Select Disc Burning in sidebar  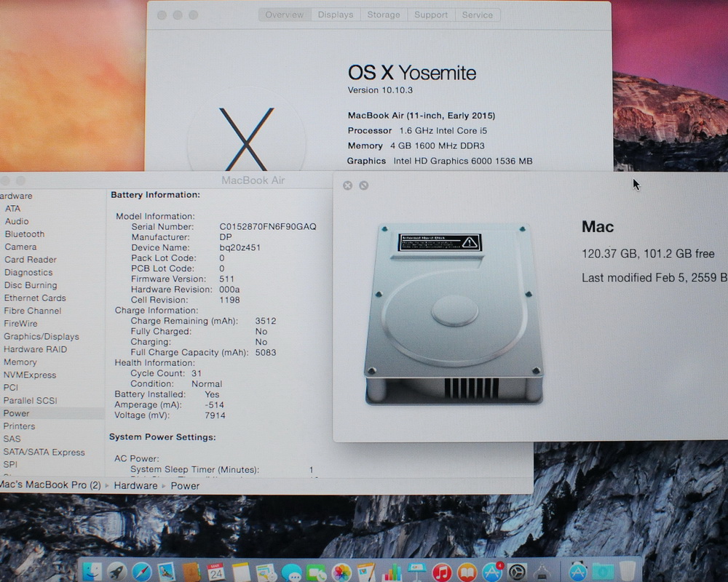click(31, 285)
